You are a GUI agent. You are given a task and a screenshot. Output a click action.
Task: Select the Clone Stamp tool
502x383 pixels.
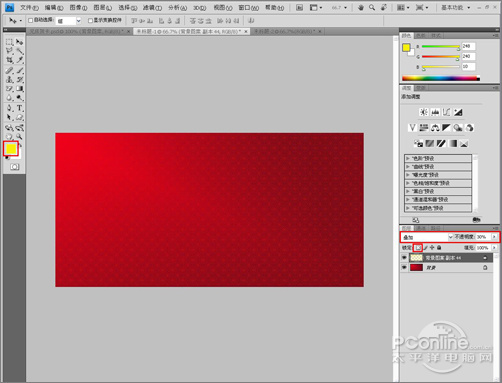pos(9,80)
